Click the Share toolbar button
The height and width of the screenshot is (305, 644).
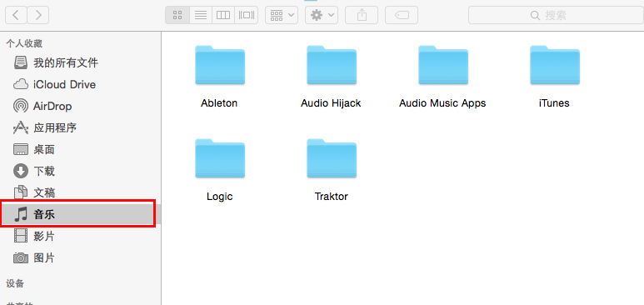(x=362, y=15)
